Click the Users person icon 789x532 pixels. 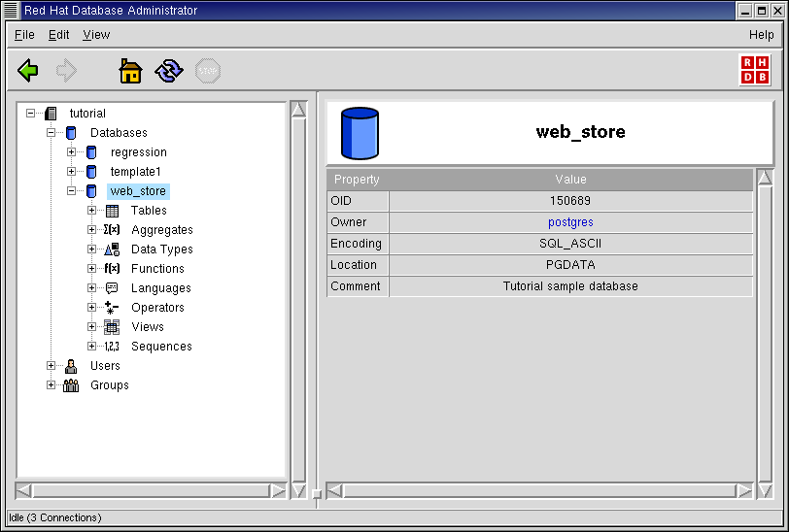coord(71,366)
